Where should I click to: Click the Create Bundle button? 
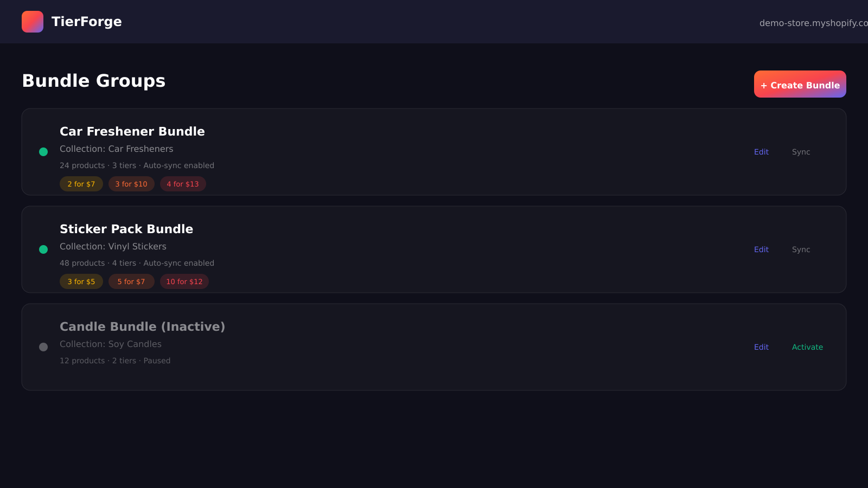click(800, 85)
